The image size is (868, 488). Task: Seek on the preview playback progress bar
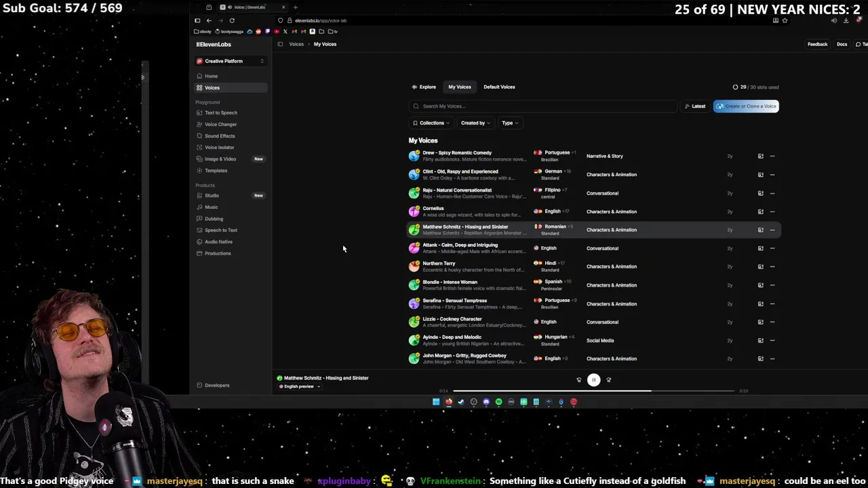pyautogui.click(x=593, y=391)
